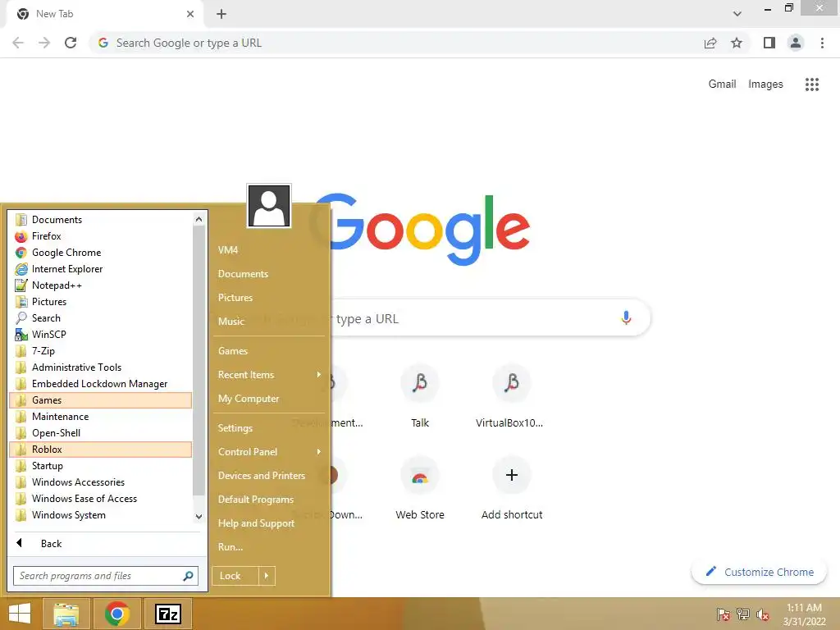Go forward in Chrome
Image resolution: width=840 pixels, height=630 pixels.
pyautogui.click(x=44, y=43)
